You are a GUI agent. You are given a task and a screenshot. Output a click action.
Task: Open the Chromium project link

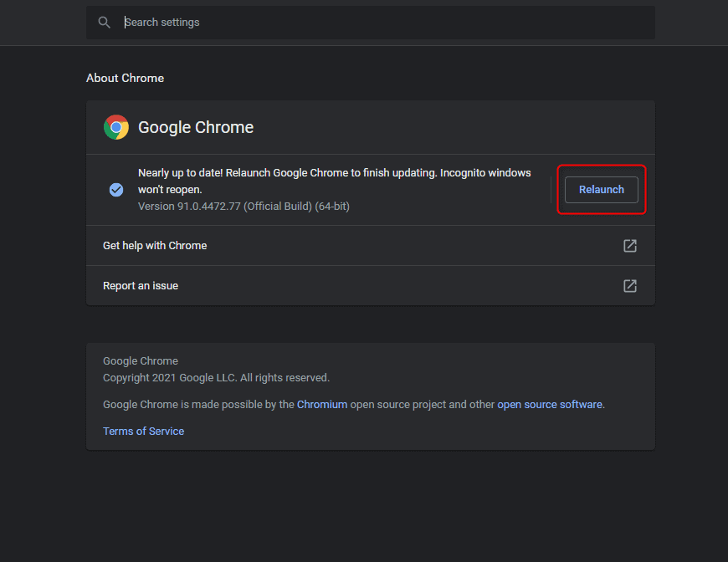click(322, 405)
